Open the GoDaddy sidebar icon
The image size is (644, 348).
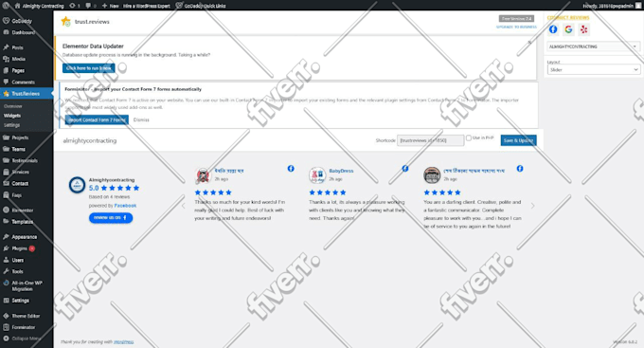click(6, 21)
